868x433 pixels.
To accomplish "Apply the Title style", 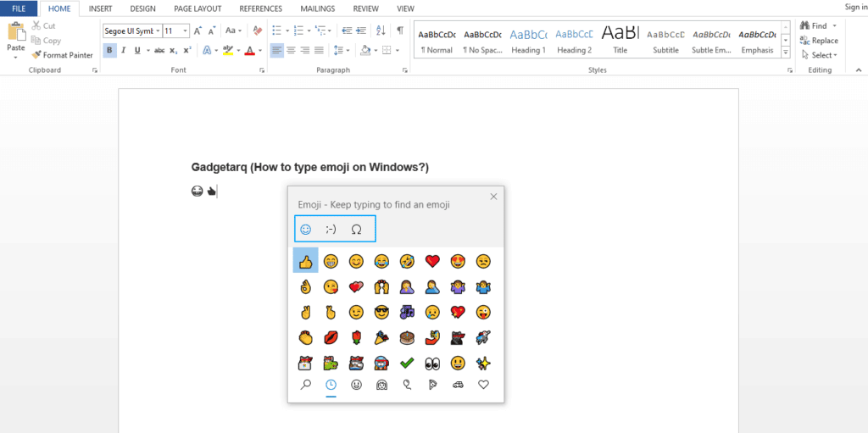I will [x=620, y=40].
